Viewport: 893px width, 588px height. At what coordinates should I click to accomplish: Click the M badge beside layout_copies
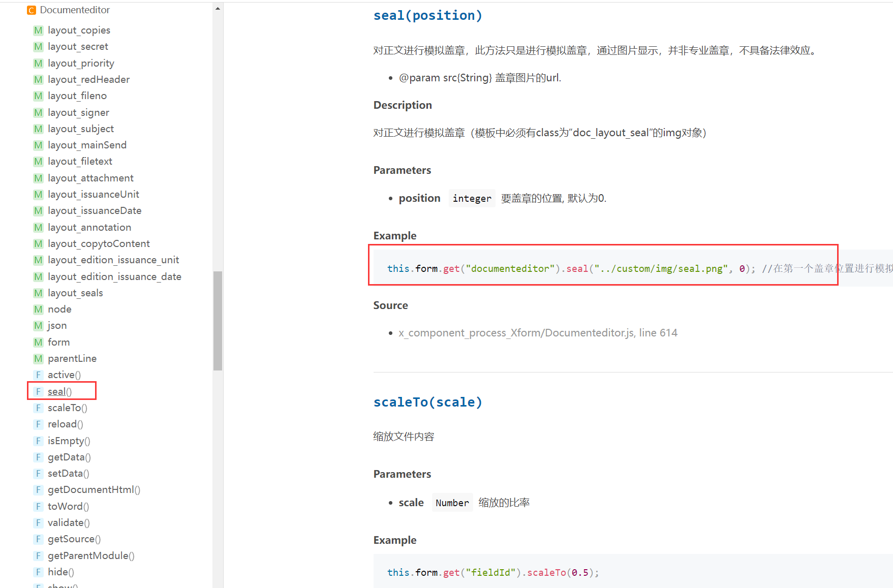(x=38, y=30)
